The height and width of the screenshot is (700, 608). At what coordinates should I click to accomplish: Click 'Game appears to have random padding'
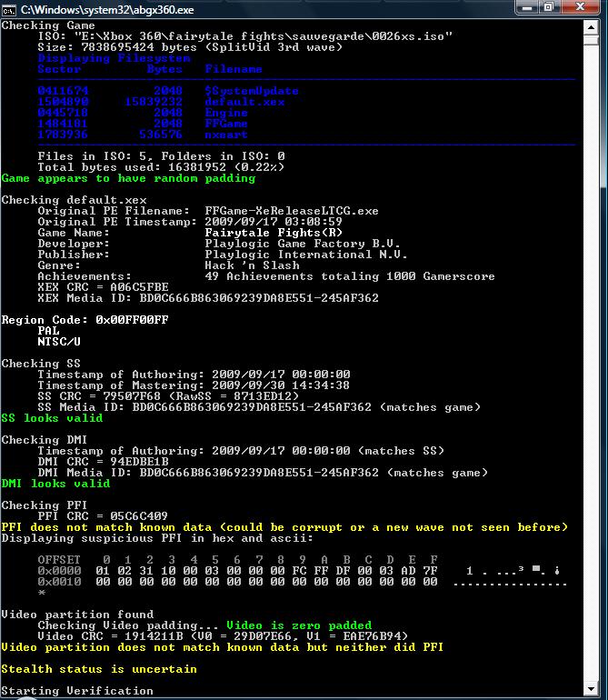click(128, 178)
